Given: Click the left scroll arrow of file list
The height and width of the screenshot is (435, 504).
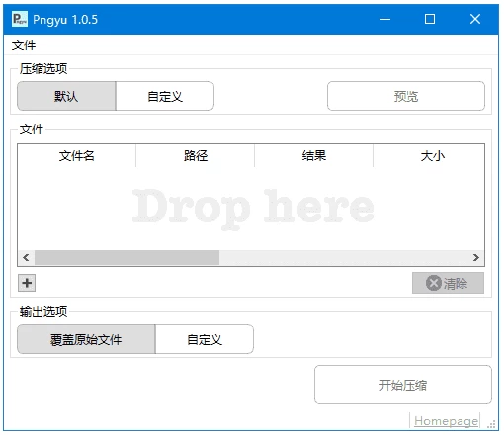Looking at the screenshot, I should [x=26, y=257].
